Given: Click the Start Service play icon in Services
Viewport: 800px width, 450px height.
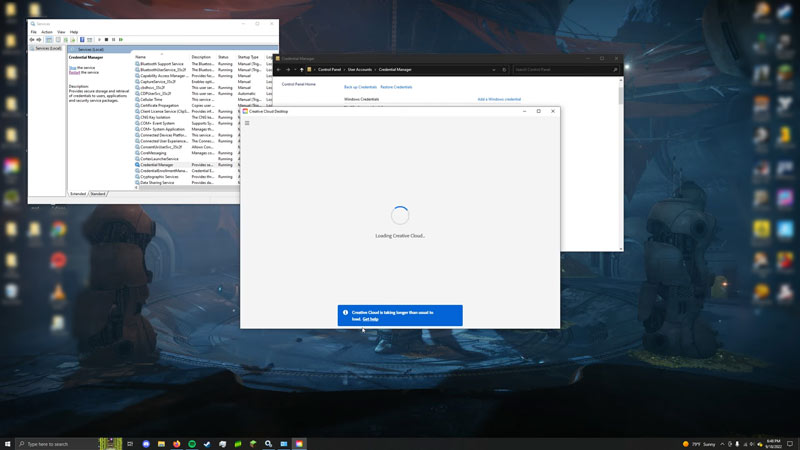Looking at the screenshot, I should coord(99,40).
